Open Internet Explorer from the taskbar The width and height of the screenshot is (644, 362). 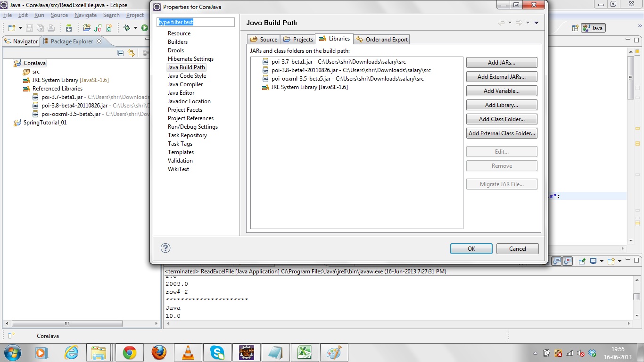coord(71,353)
